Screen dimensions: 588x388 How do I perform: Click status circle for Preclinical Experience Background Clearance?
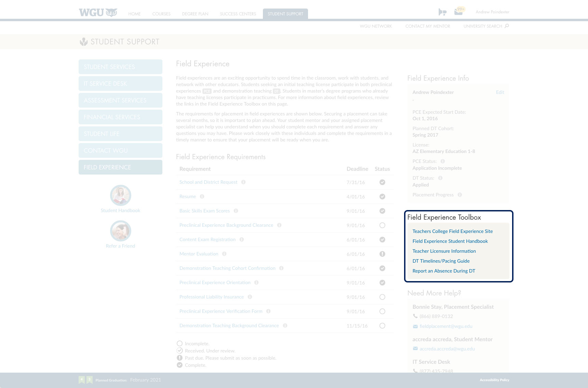(382, 225)
